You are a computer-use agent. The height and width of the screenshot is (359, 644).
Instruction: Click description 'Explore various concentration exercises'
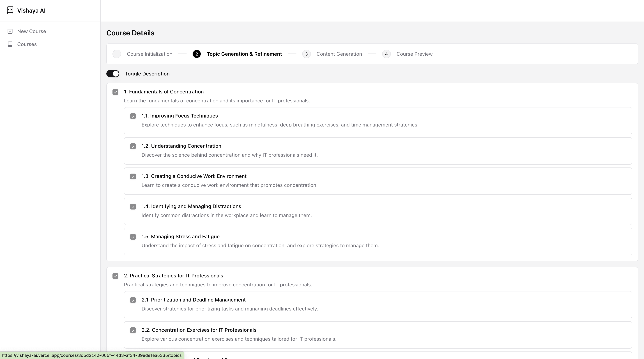coord(239,339)
